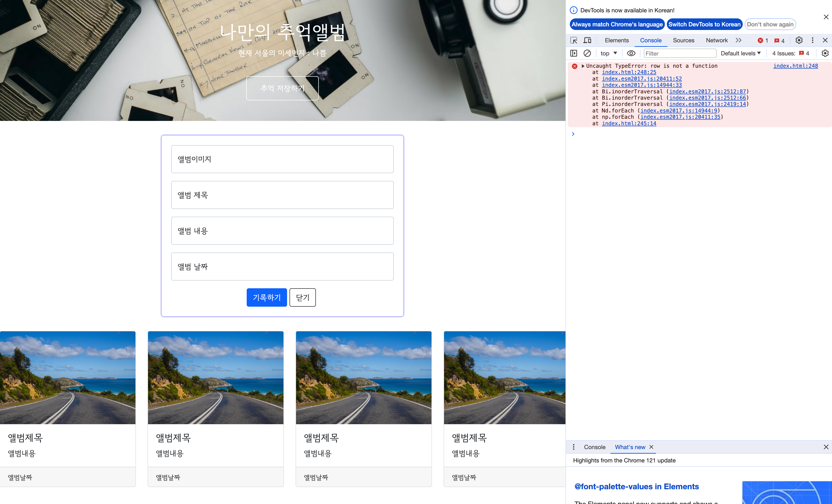Click the issues count flag in tab bar
Viewport: 832px width, 504px height.
[x=777, y=41]
